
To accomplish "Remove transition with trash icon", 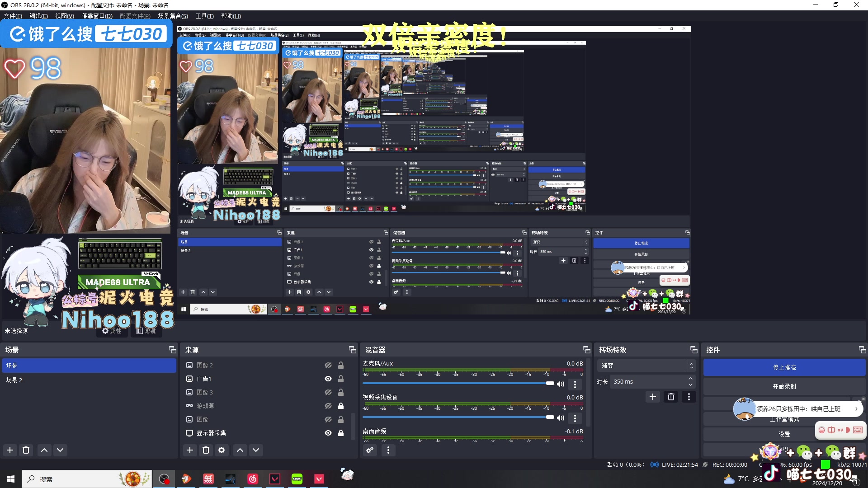I will pyautogui.click(x=671, y=397).
